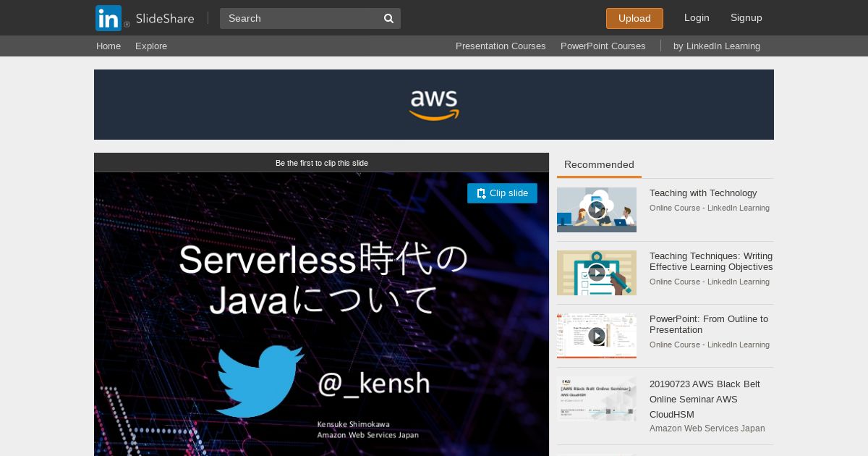Open Explore in the navigation bar
This screenshot has width=868, height=456.
coord(151,46)
